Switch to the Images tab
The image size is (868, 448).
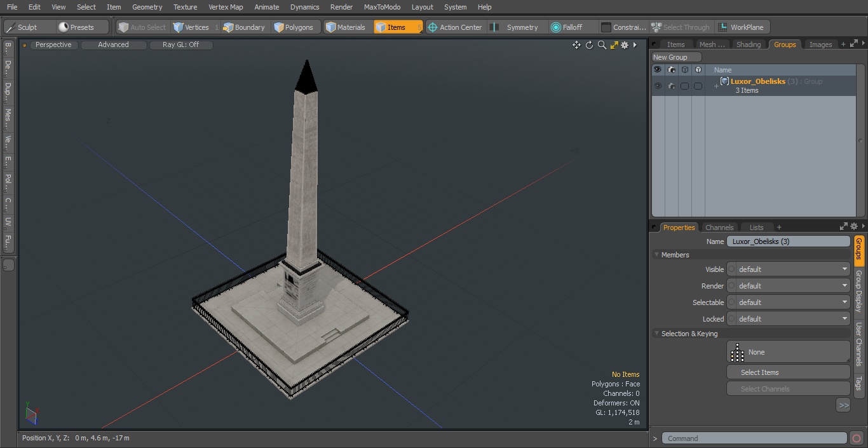(x=820, y=44)
